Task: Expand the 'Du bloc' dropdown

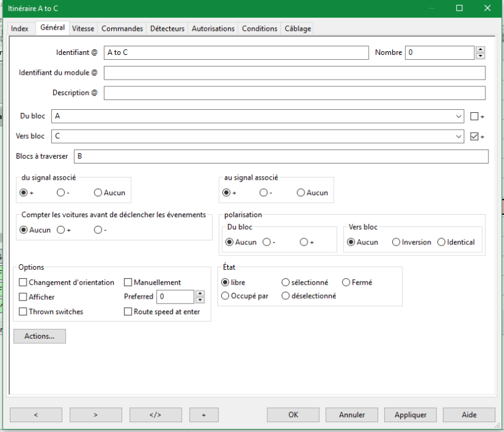Action: pyautogui.click(x=459, y=116)
